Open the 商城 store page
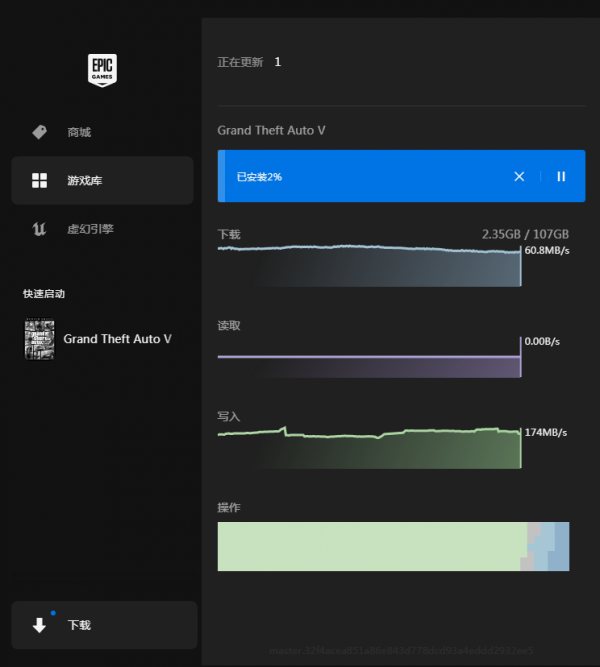The height and width of the screenshot is (667, 600). [79, 132]
